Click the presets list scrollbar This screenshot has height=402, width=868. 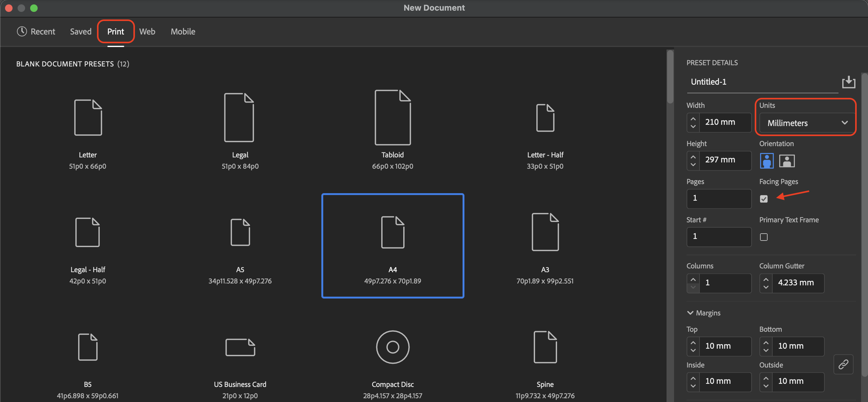click(670, 77)
